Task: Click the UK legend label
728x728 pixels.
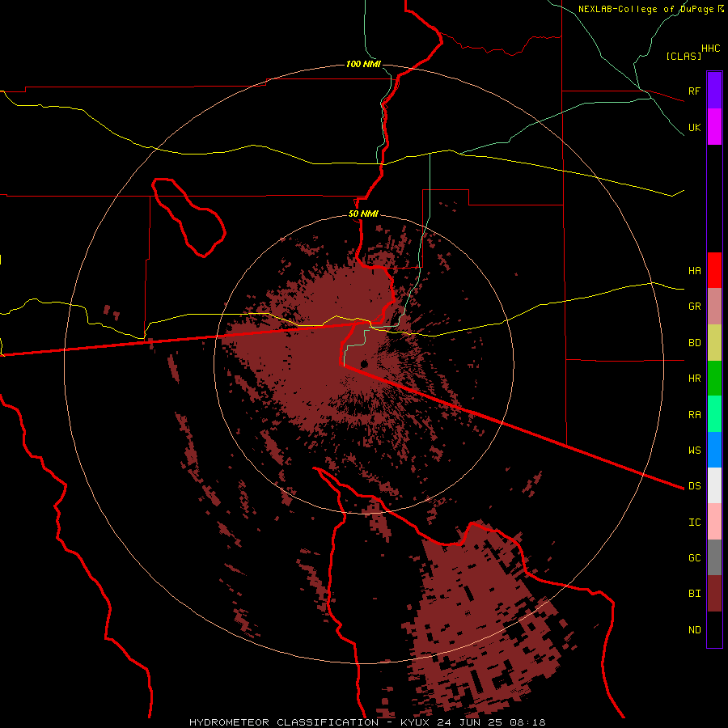Action: (694, 127)
